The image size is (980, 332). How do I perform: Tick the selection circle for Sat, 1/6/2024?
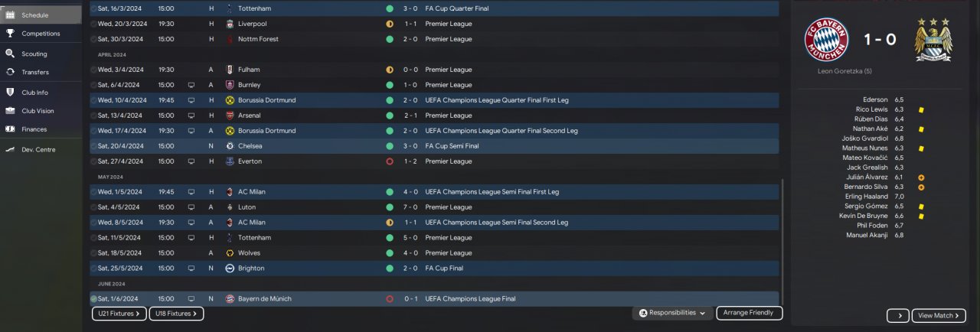(x=93, y=299)
